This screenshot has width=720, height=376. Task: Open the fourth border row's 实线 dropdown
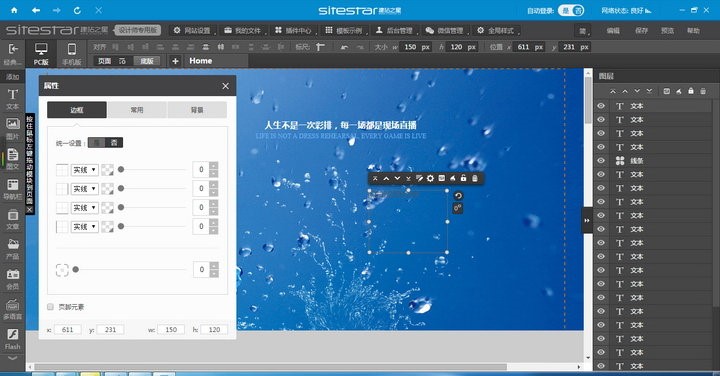84,226
